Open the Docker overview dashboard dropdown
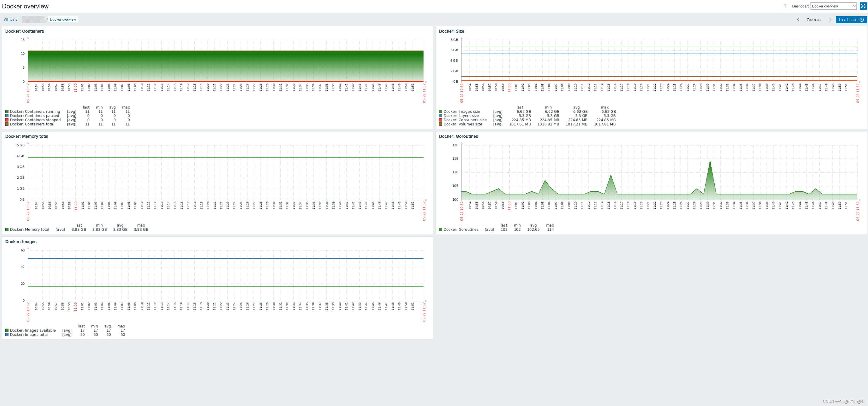868x406 pixels. (x=833, y=6)
